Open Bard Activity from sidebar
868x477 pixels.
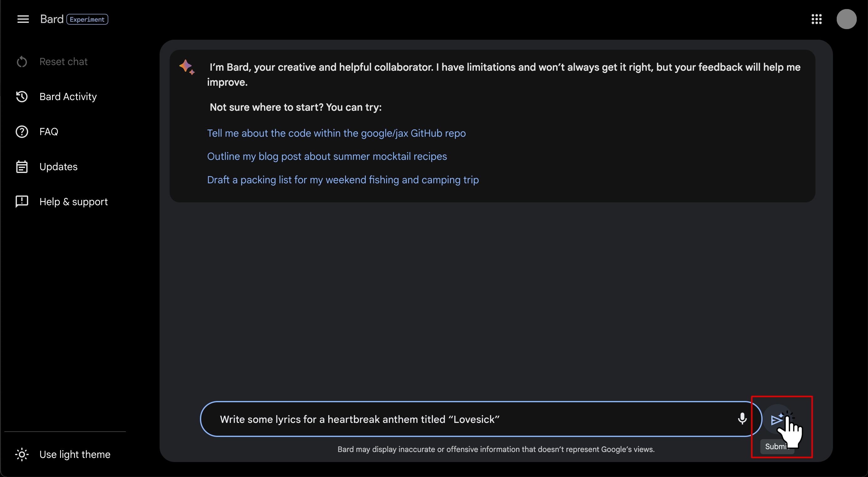click(56, 97)
